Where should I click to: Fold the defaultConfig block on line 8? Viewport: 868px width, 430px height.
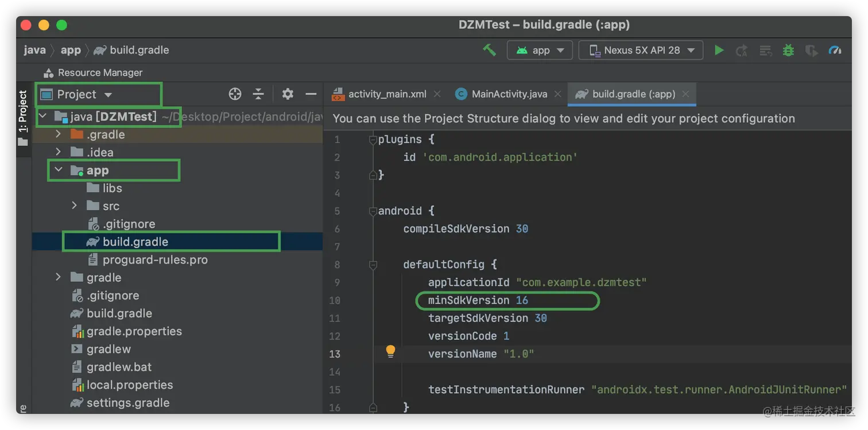[373, 265]
